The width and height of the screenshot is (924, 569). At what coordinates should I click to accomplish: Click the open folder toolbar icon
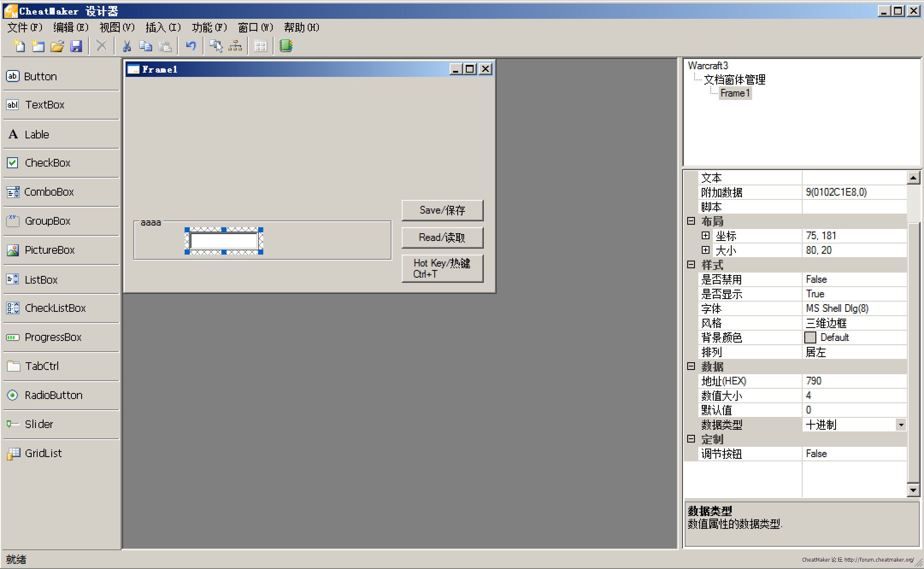click(x=57, y=46)
